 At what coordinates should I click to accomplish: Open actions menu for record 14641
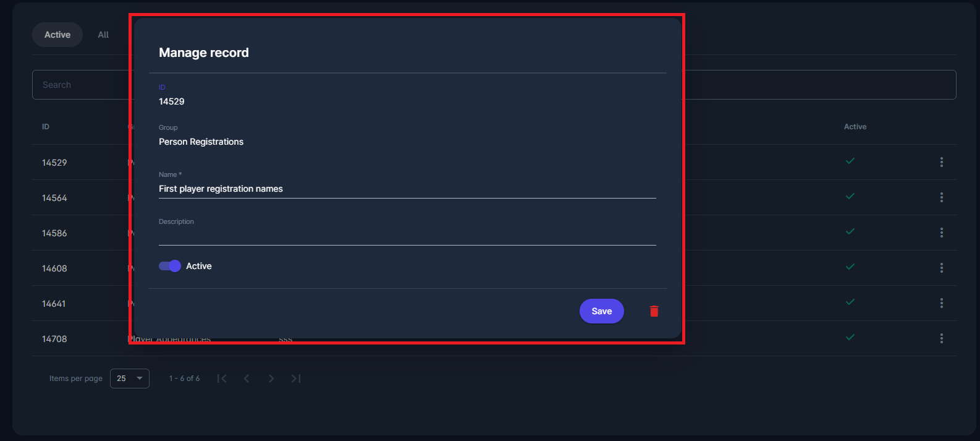941,303
